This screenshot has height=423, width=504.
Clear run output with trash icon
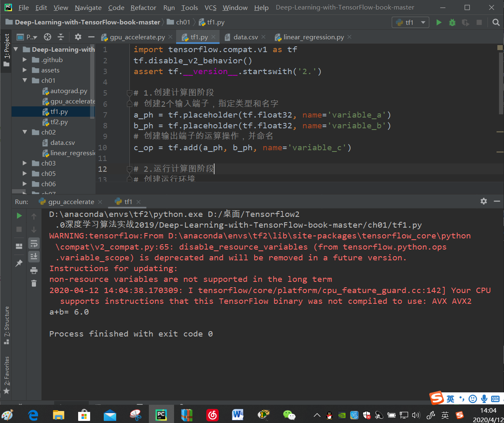pos(34,283)
